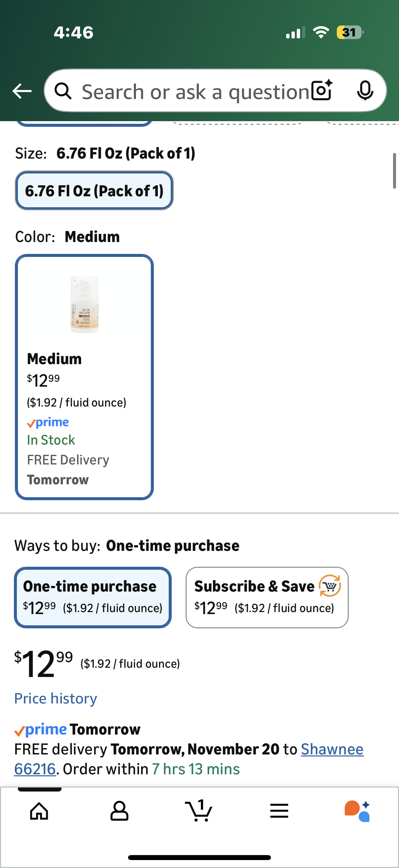Image resolution: width=399 pixels, height=868 pixels.
Task: Select 6.76 Fl Oz (Pack of 1) size
Action: [94, 191]
